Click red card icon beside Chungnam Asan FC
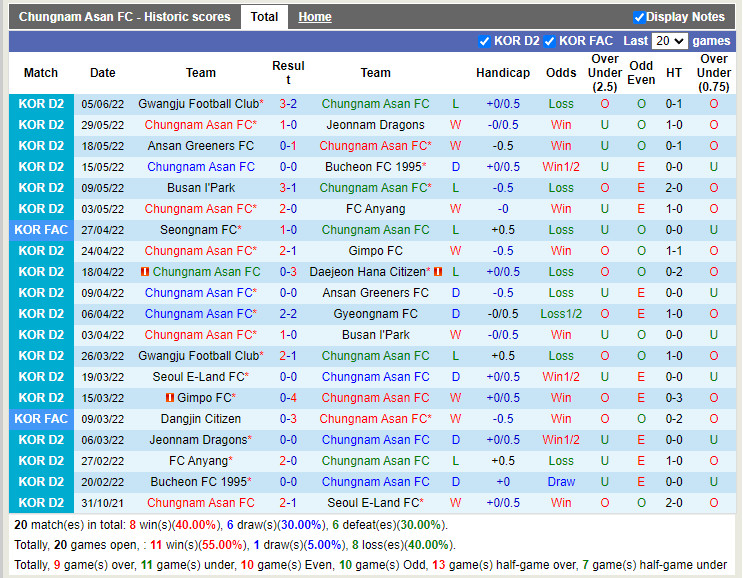The image size is (743, 578). (x=145, y=272)
